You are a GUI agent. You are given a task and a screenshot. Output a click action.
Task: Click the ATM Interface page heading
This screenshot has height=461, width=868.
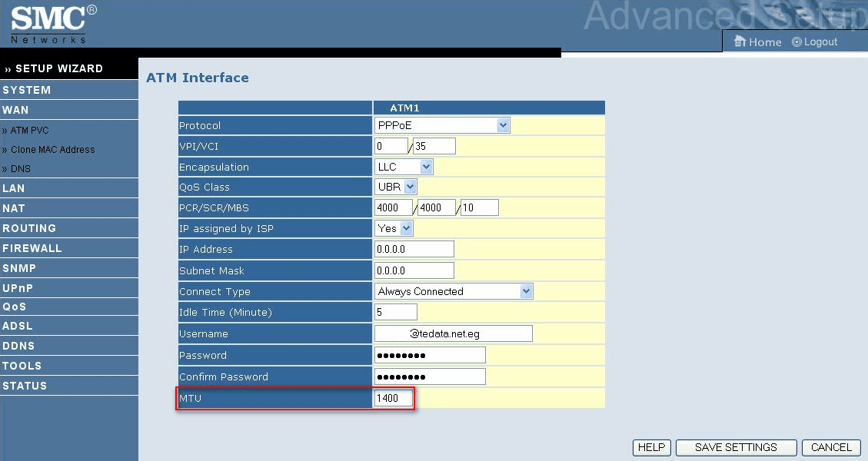(198, 78)
